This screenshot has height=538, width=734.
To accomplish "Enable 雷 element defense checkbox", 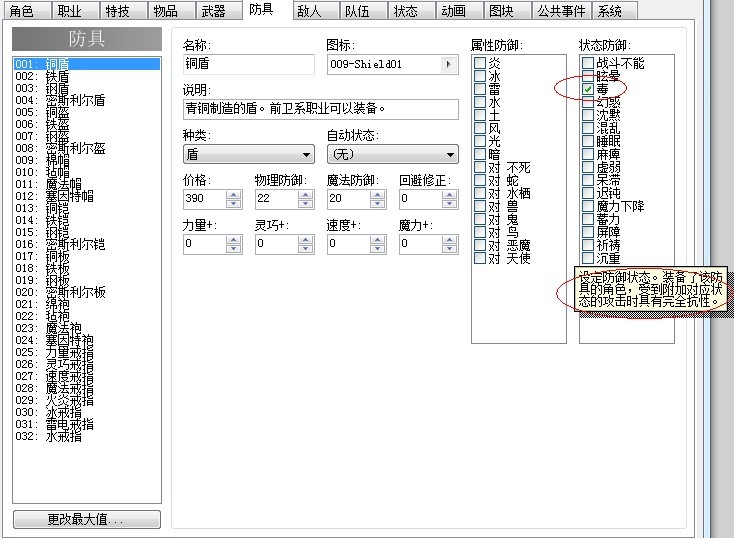I will point(480,89).
